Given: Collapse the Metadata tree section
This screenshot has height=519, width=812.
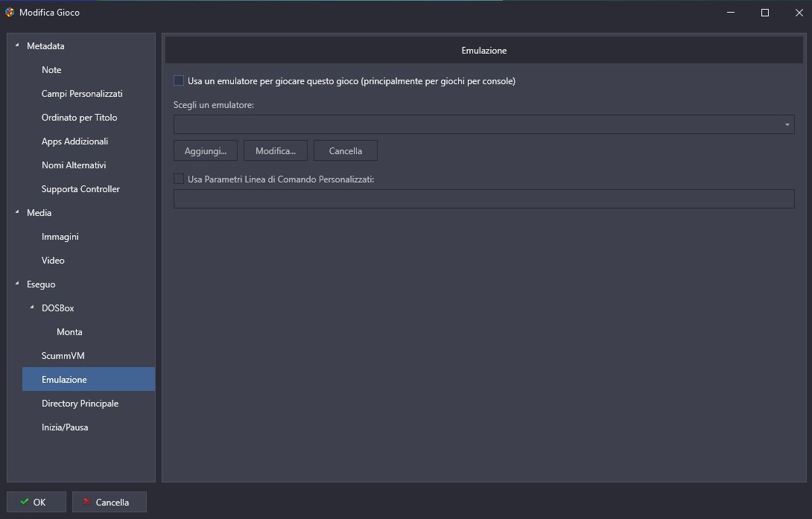Looking at the screenshot, I should coord(17,46).
